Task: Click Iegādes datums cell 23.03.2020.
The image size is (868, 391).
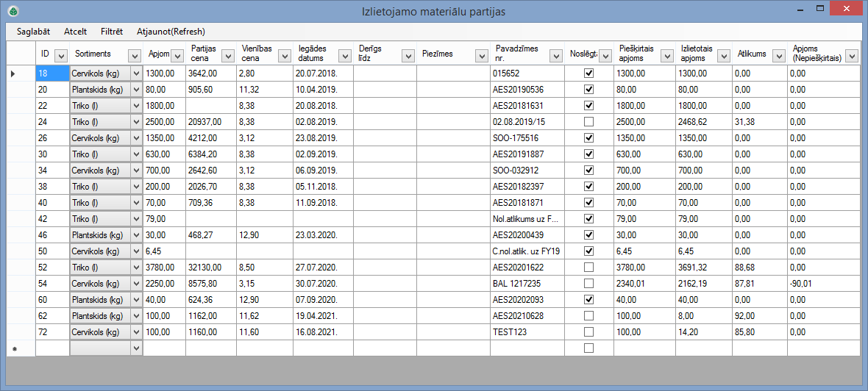Action: coord(323,235)
